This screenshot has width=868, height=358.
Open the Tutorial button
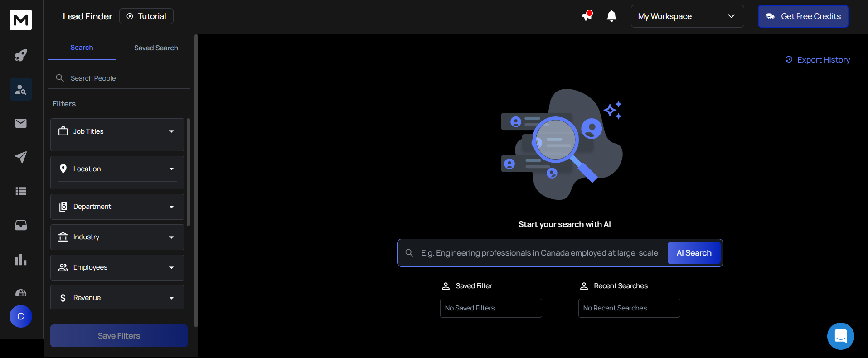[x=146, y=16]
